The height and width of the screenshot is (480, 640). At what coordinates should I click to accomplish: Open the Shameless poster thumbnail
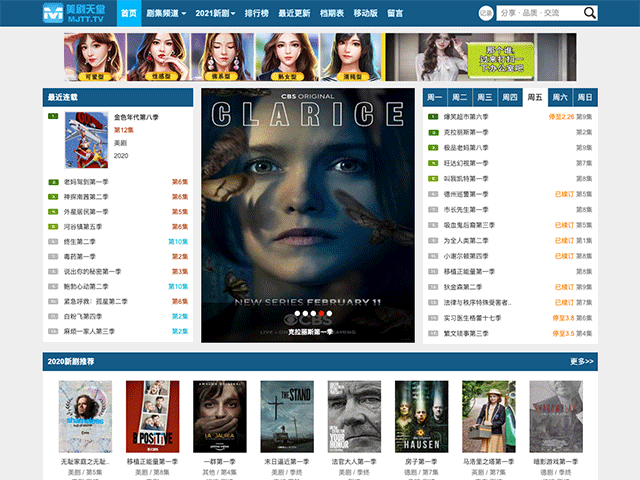click(85, 416)
